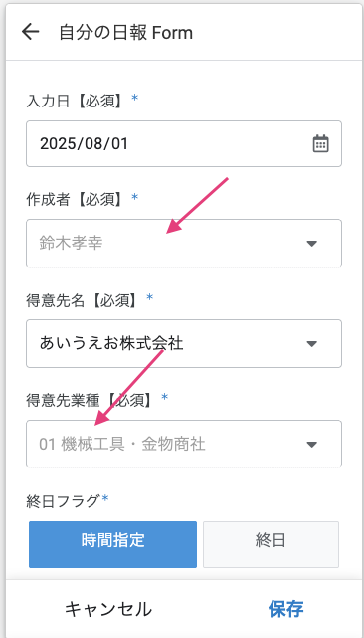Click the 得意先業種【必須】 label
The height and width of the screenshot is (638, 364).
pos(91,400)
